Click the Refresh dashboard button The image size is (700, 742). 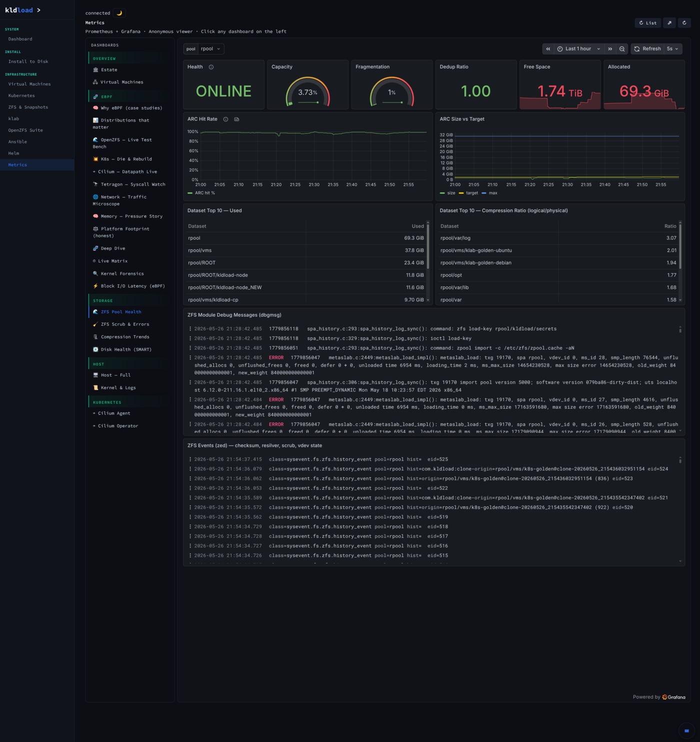(x=647, y=49)
